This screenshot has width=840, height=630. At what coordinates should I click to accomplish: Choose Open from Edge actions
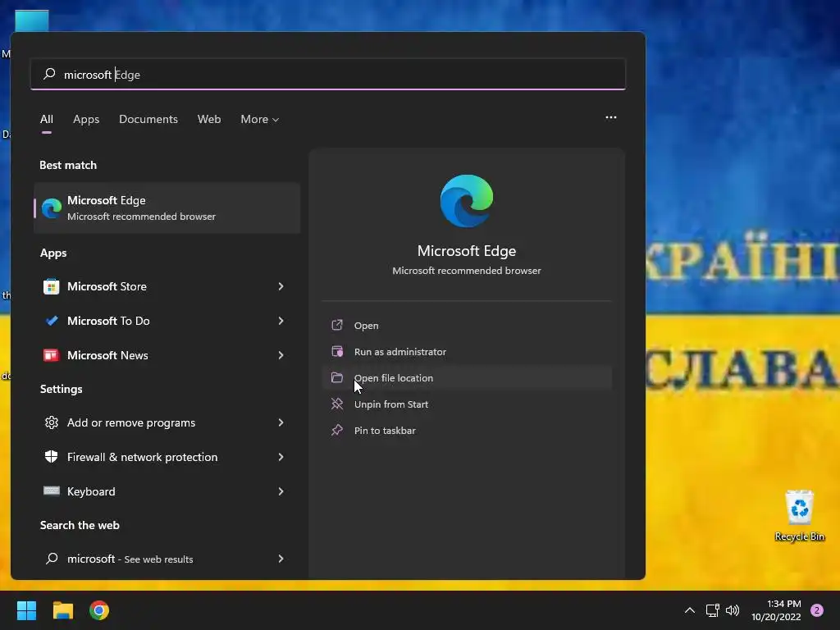click(x=467, y=325)
